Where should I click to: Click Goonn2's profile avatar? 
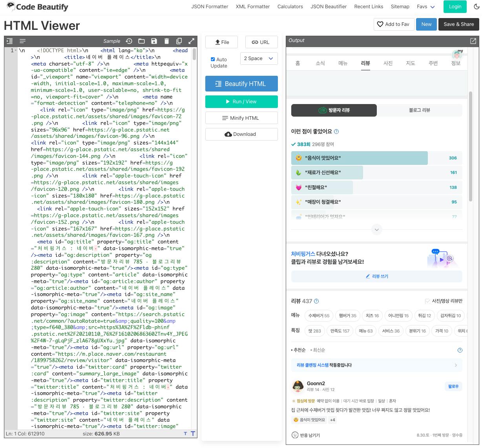tap(298, 386)
